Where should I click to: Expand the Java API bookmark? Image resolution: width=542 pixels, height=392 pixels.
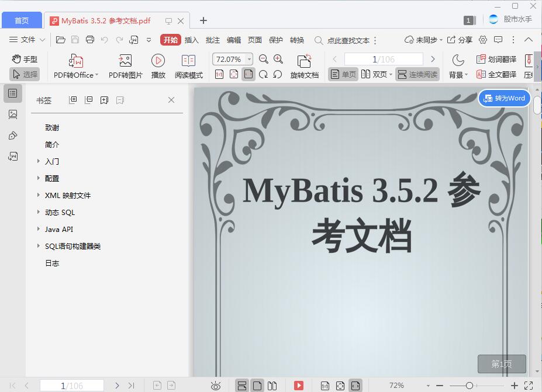[39, 228]
